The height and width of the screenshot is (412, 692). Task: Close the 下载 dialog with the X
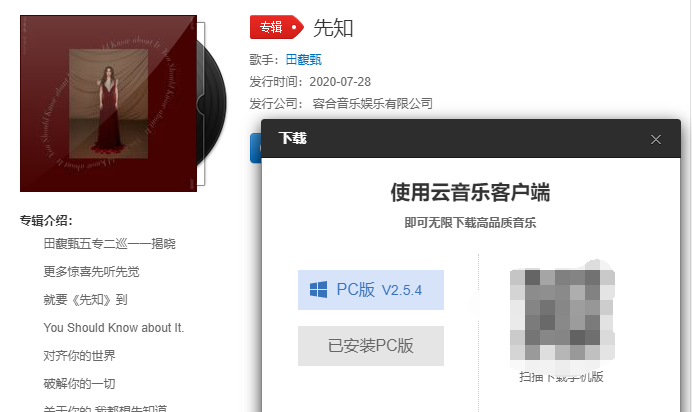(656, 139)
